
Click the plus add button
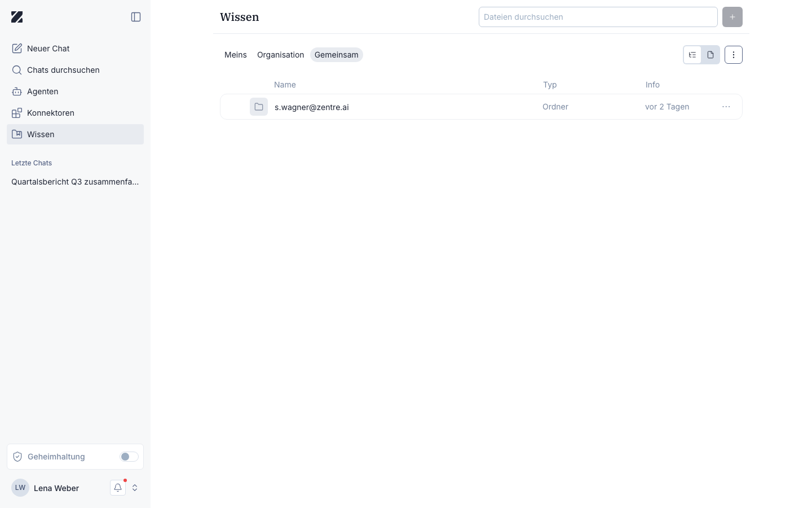click(732, 17)
